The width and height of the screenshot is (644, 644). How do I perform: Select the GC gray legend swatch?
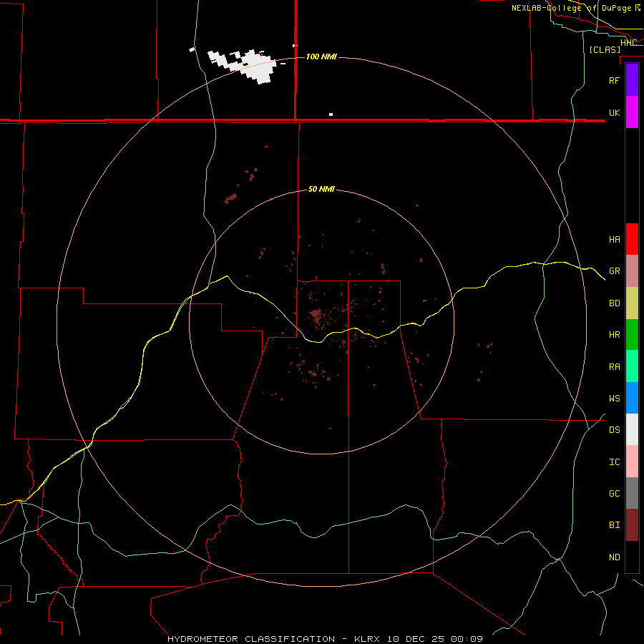pyautogui.click(x=632, y=493)
